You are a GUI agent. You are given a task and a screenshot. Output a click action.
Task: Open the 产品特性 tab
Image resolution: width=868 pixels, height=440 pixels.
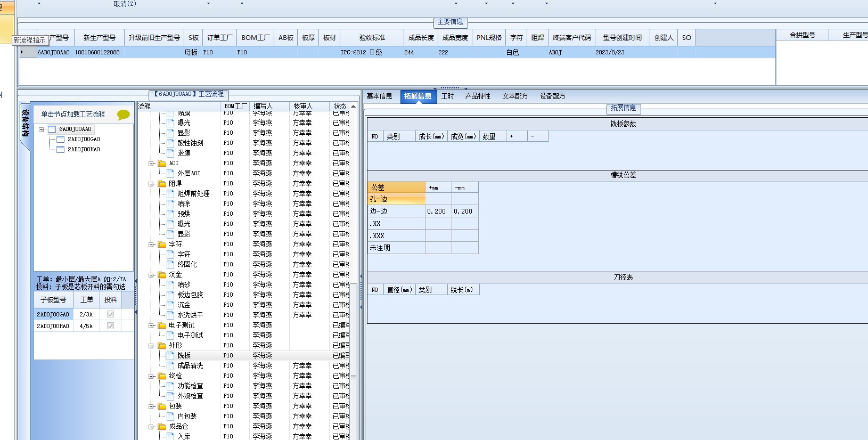[478, 96]
